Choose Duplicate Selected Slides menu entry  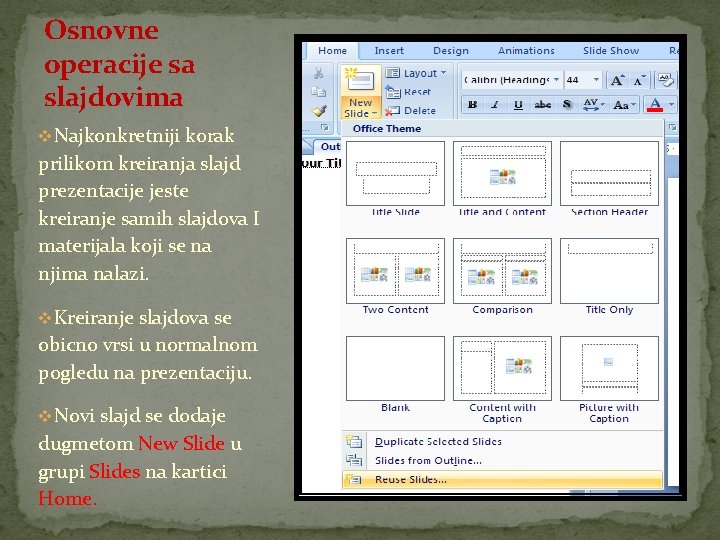[503, 441]
